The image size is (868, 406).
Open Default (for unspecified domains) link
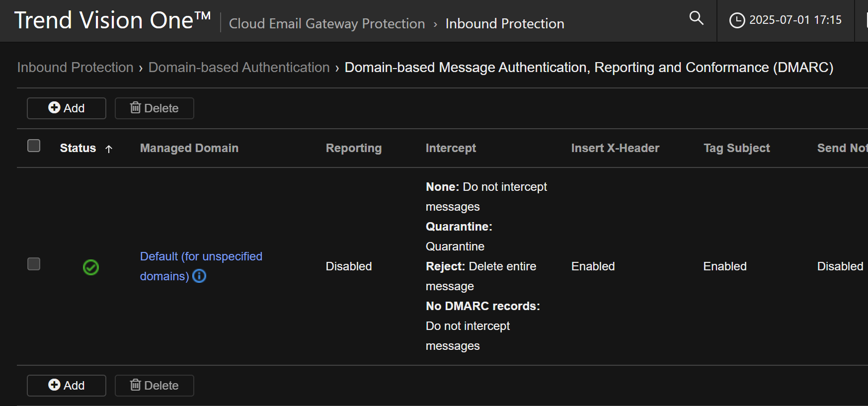point(201,256)
